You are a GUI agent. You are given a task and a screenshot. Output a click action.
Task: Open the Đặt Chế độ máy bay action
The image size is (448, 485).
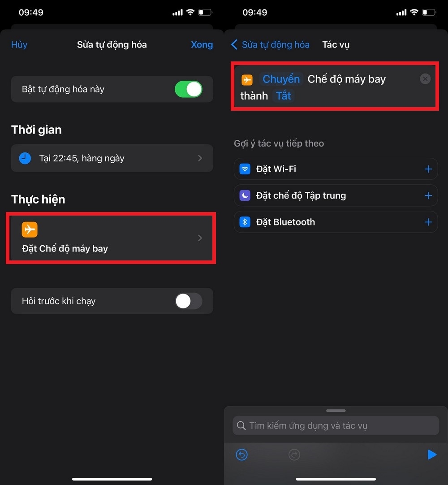point(112,238)
